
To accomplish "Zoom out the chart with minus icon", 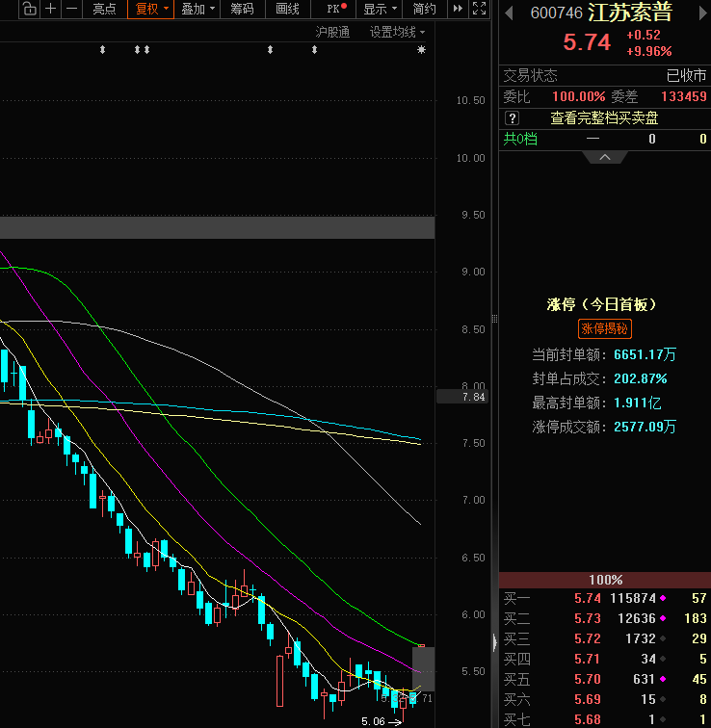I will tap(71, 9).
